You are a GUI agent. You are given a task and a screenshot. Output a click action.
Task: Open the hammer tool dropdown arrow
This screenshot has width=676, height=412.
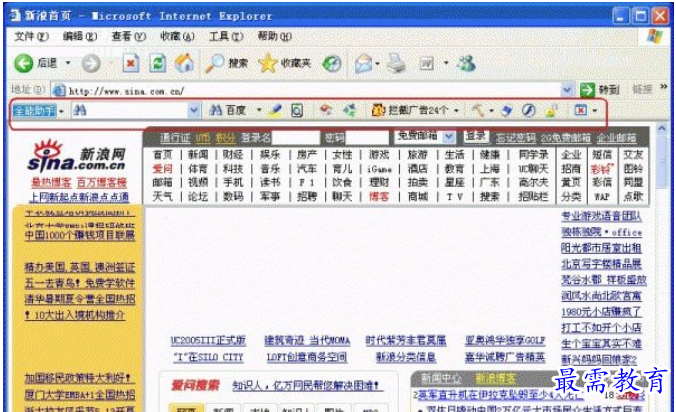click(491, 111)
